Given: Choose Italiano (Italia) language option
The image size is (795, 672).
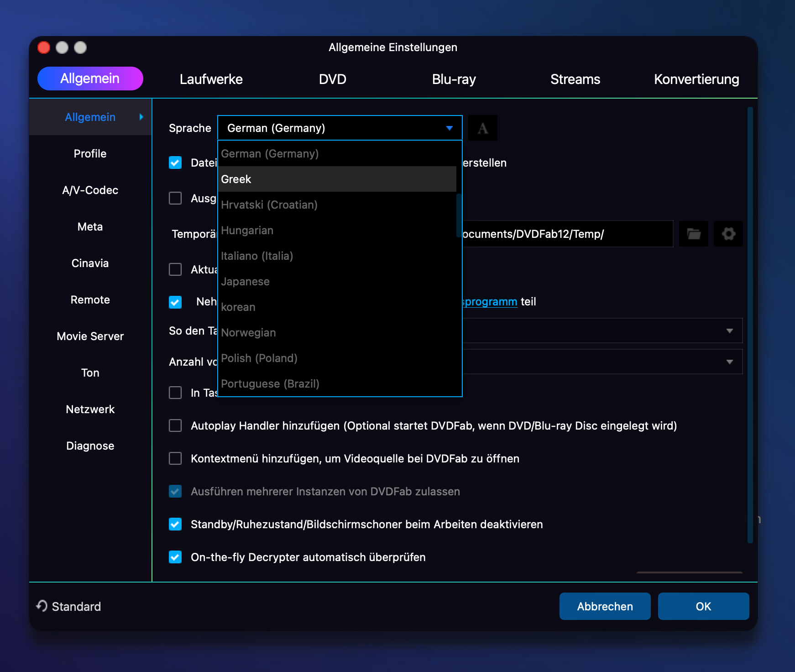Looking at the screenshot, I should [337, 256].
